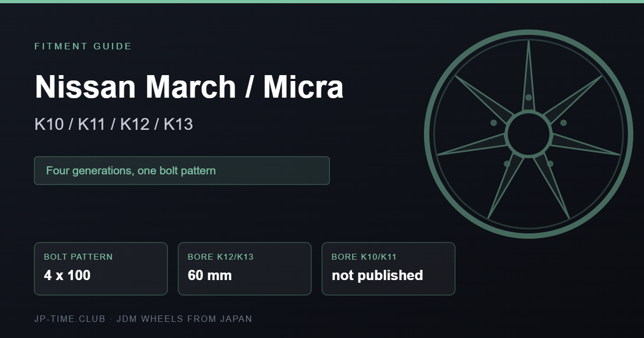Click the 'FITMENT GUIDE' label
Image resolution: width=644 pixels, height=338 pixels.
click(83, 46)
